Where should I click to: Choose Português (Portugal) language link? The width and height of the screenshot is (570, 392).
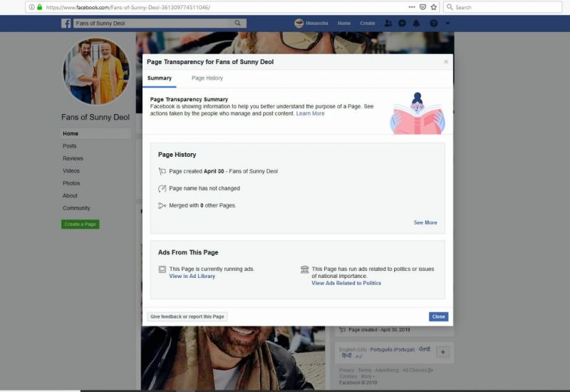point(393,349)
